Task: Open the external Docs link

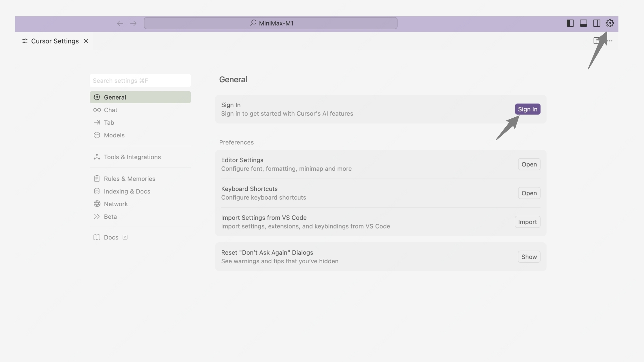Action: tap(111, 237)
